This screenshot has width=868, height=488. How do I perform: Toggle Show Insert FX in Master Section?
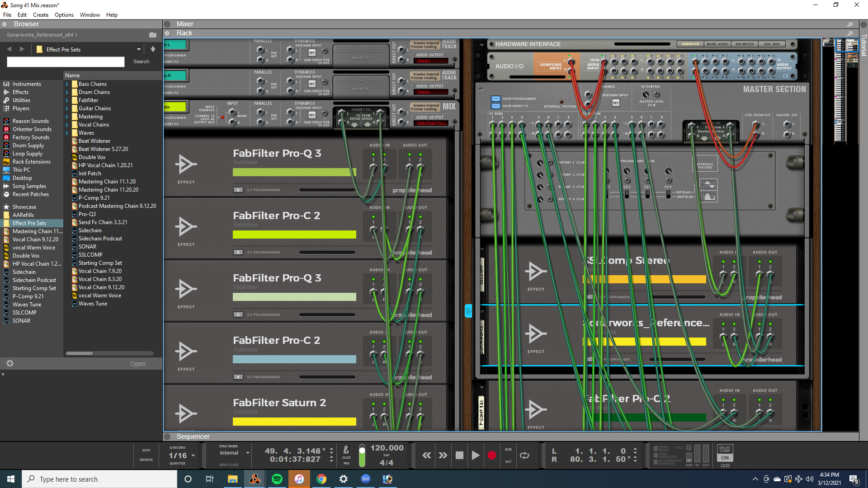pyautogui.click(x=496, y=106)
